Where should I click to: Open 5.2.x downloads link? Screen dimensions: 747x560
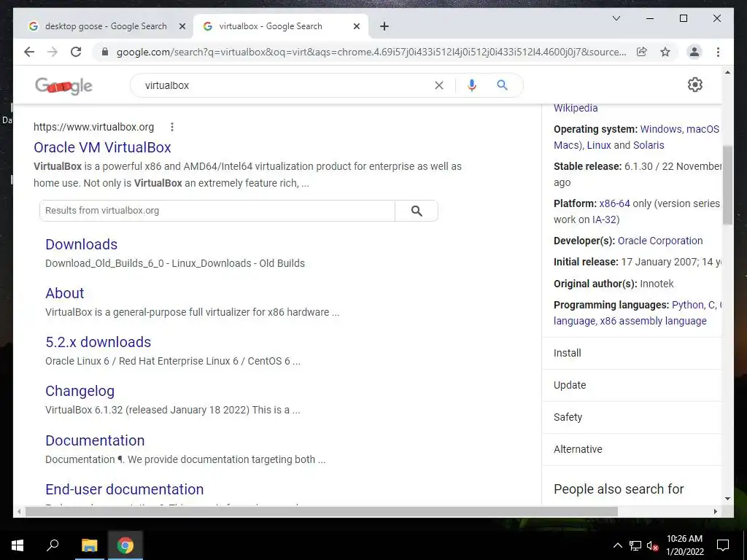98,342
